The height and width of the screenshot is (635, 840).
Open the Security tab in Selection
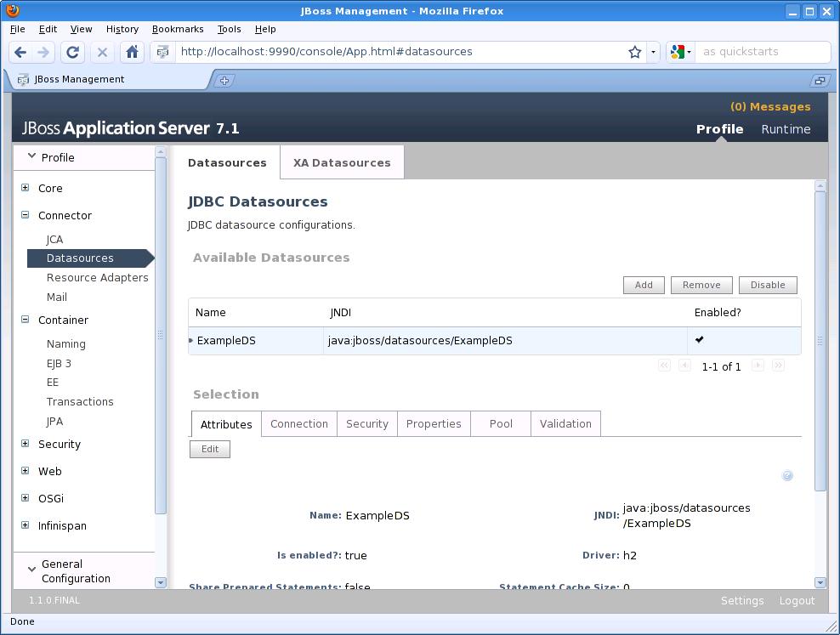click(367, 423)
